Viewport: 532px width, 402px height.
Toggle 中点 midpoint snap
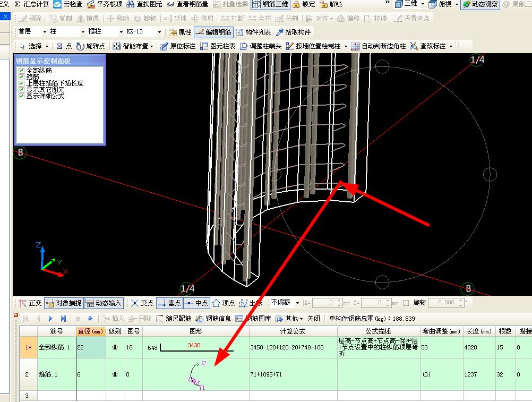[x=196, y=303]
